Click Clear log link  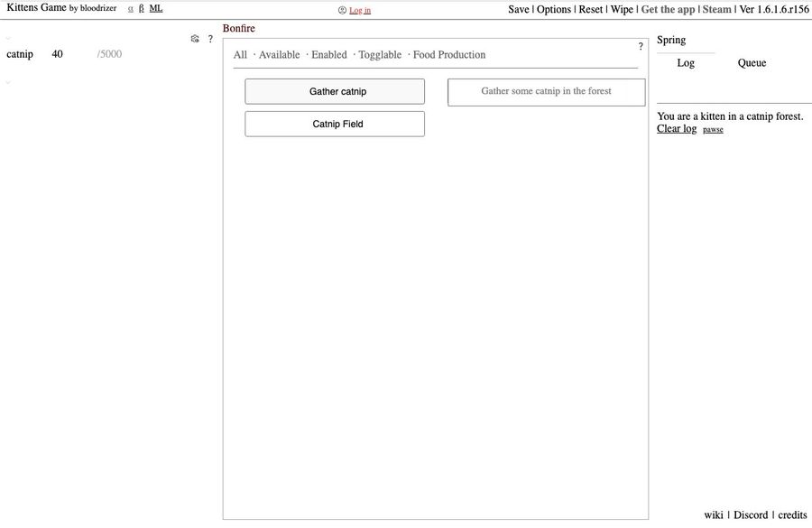(677, 128)
